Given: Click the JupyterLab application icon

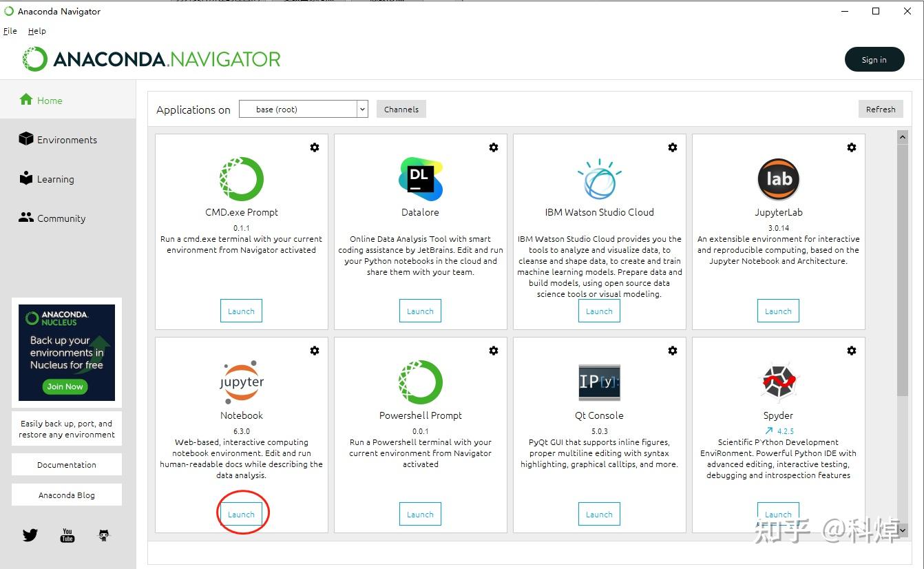Looking at the screenshot, I should (778, 179).
